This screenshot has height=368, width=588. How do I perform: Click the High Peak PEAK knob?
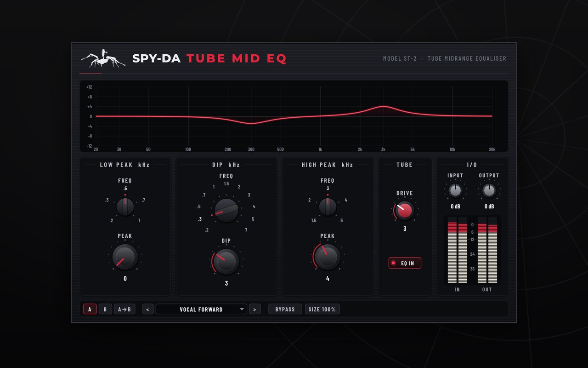[328, 257]
